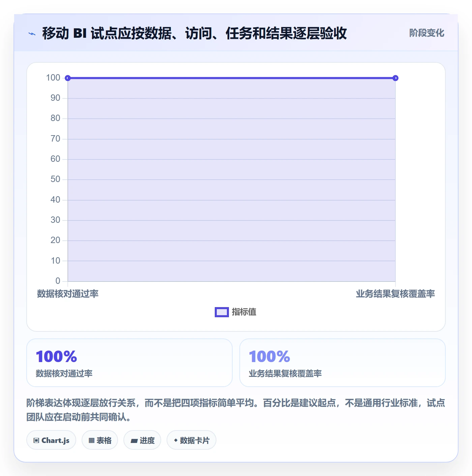The image size is (472, 476).
Task: Select the 业务结果复核覆盖率 data point on chart
Action: pyautogui.click(x=395, y=78)
